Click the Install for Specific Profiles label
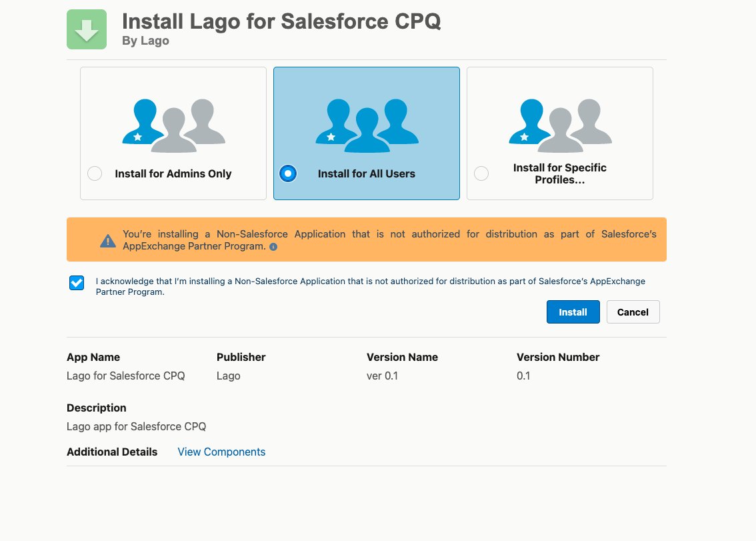756x541 pixels. click(560, 173)
